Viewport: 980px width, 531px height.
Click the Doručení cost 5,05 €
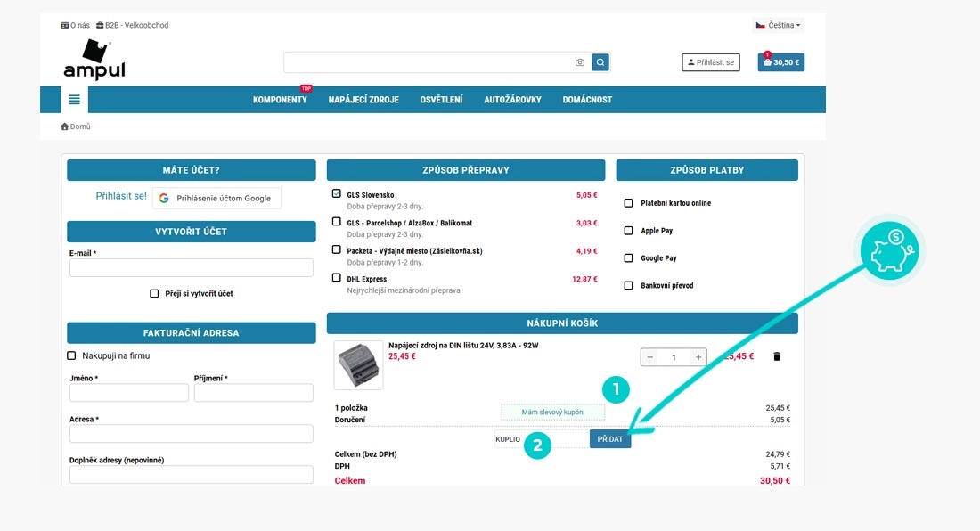coord(780,420)
